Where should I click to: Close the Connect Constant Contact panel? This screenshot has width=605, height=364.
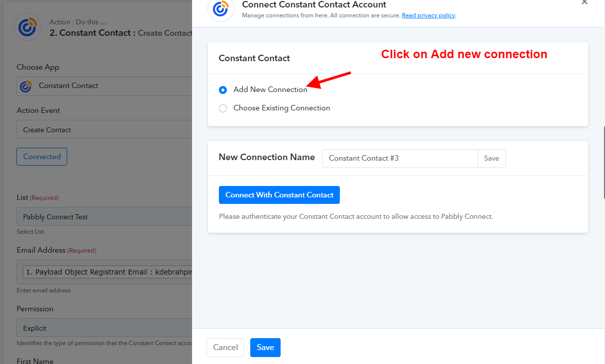click(x=585, y=2)
